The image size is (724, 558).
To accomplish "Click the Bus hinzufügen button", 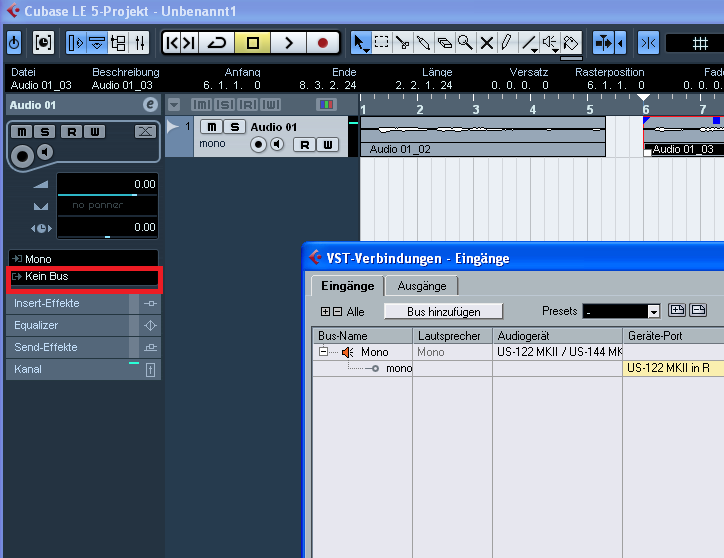I will pyautogui.click(x=443, y=312).
